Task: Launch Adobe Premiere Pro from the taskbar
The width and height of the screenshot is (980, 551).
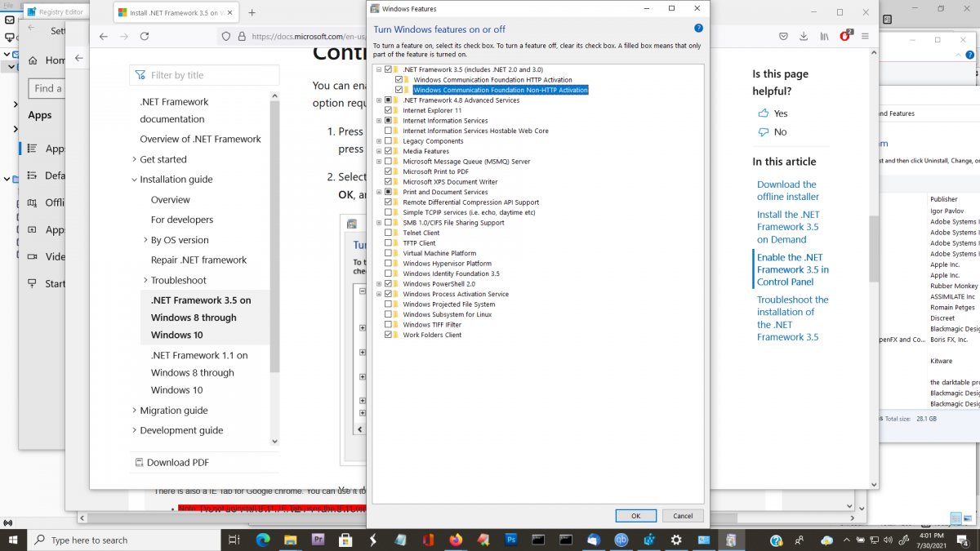Action: pyautogui.click(x=318, y=540)
